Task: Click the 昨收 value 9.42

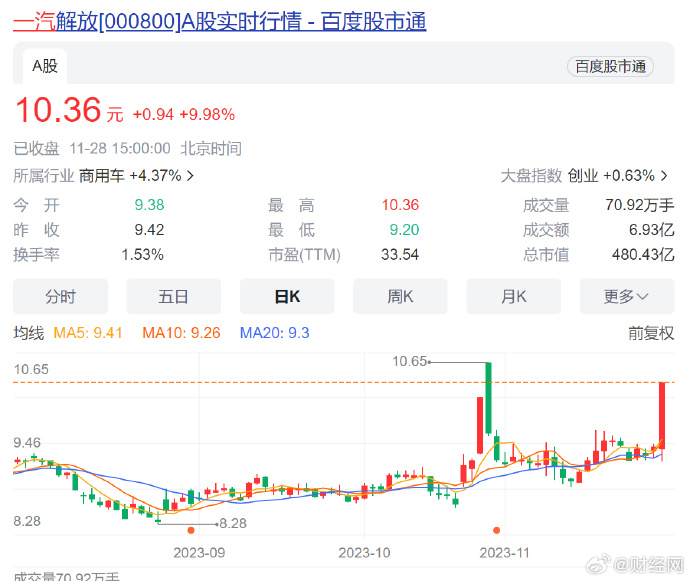Action: pos(149,230)
